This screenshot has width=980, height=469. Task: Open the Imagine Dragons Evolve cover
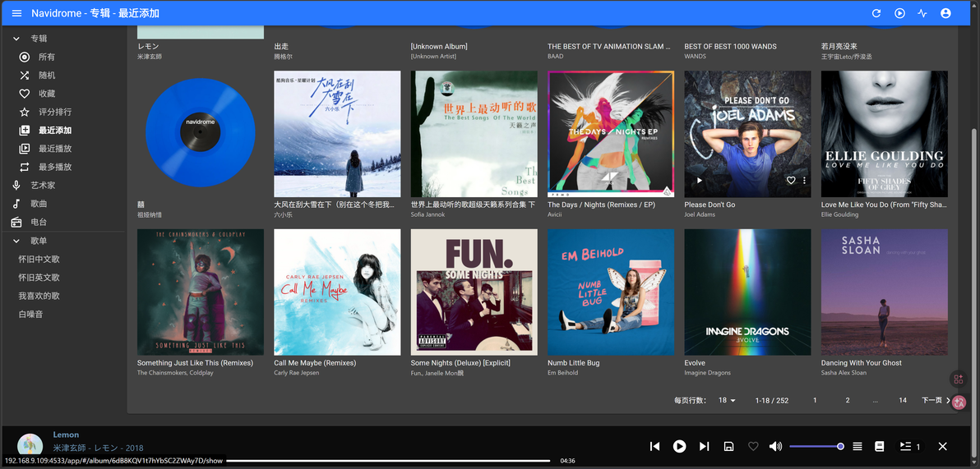747,292
